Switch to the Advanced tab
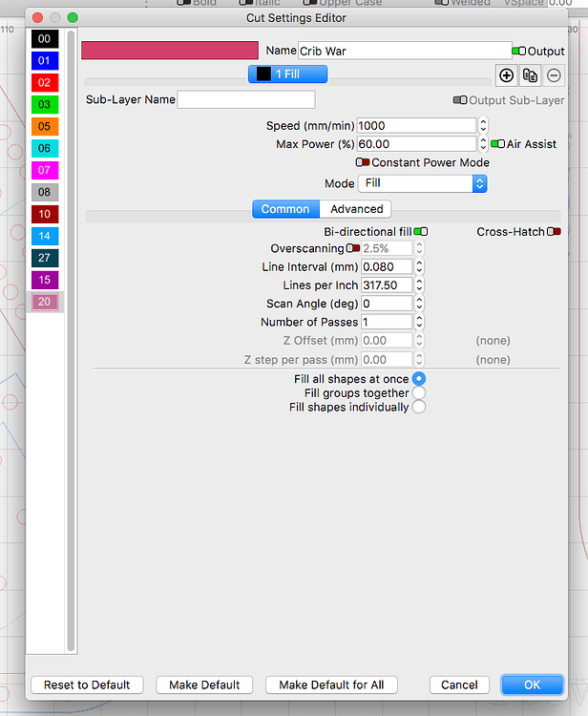The height and width of the screenshot is (716, 588). point(356,209)
